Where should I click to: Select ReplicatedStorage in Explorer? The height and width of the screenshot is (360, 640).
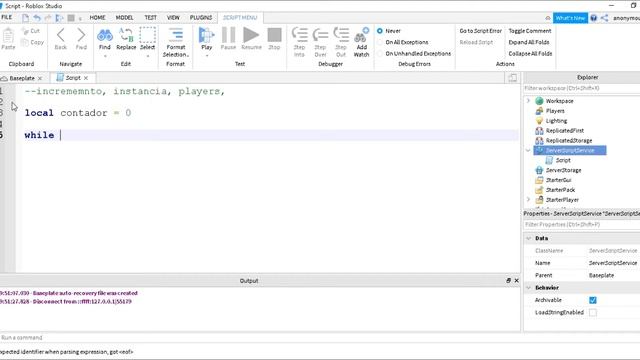(x=569, y=140)
